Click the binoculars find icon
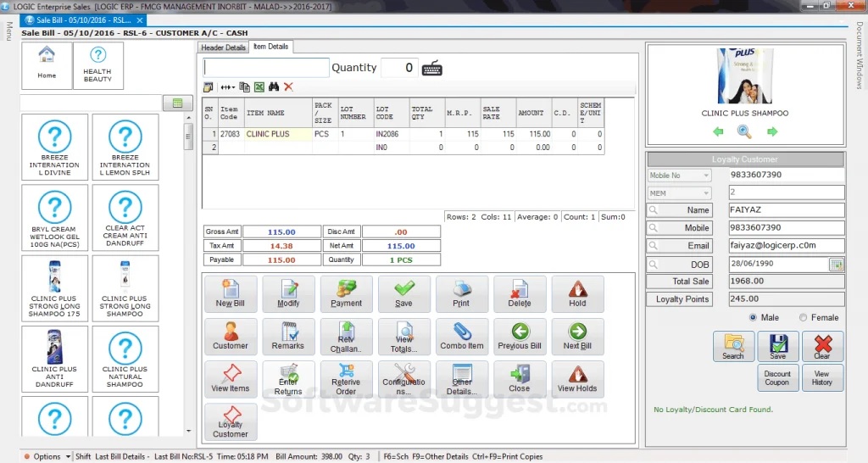868x463 pixels. [x=274, y=87]
